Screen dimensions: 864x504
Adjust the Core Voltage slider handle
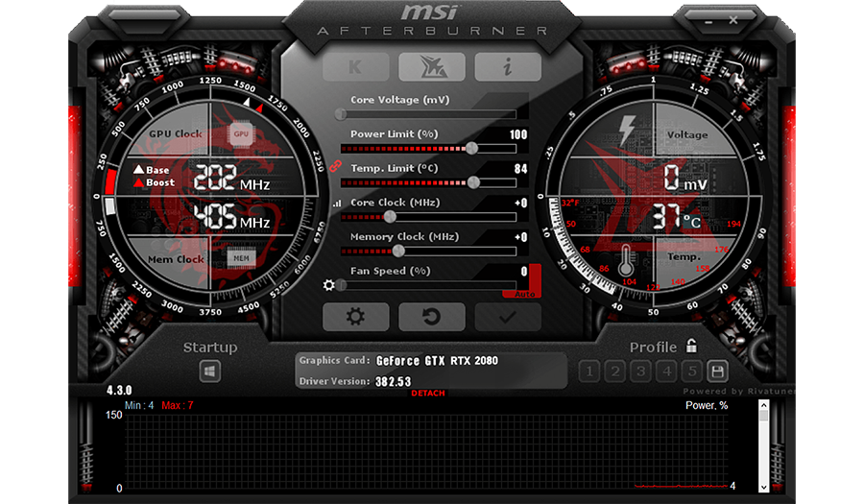tap(341, 114)
